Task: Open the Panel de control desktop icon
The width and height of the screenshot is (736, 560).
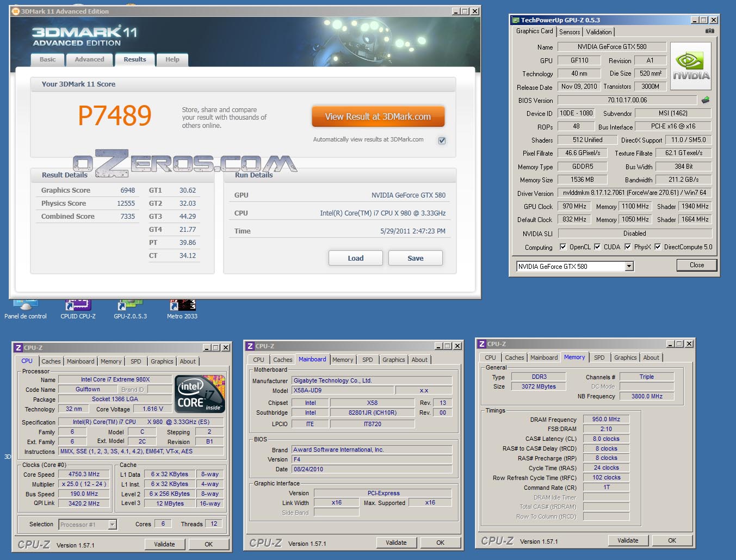Action: tap(26, 309)
